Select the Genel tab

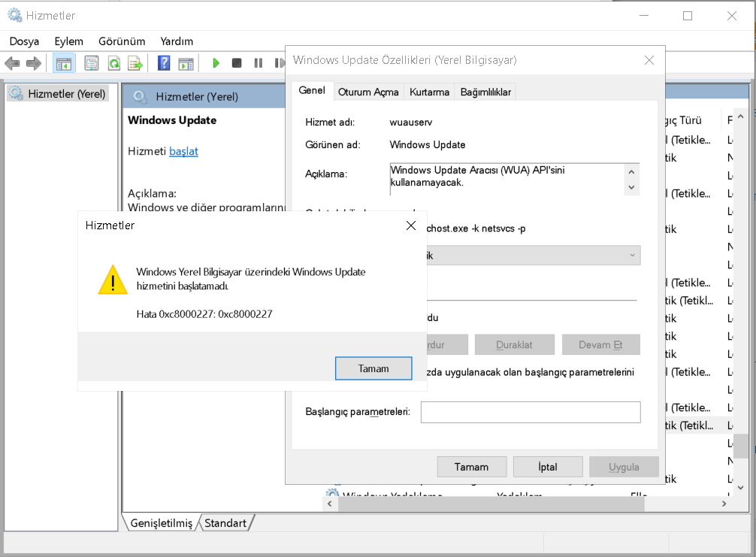click(312, 91)
